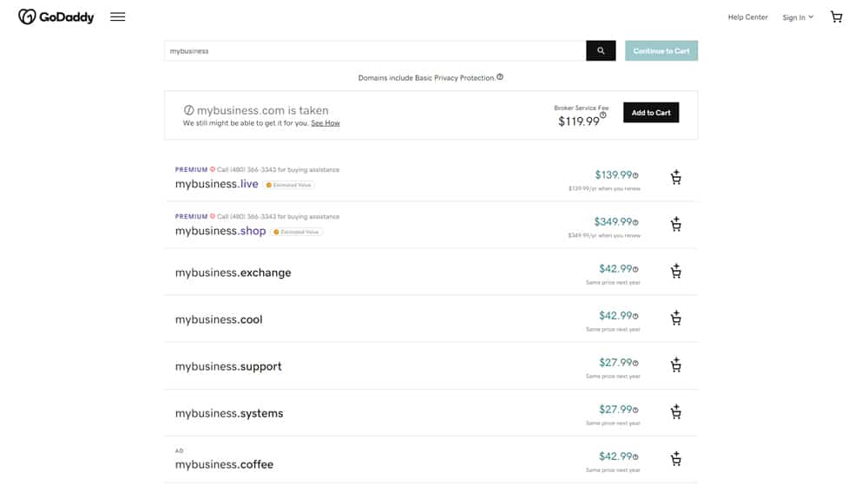Show Basic Privacy Protection help tooltip
The image size is (868, 486).
pyautogui.click(x=500, y=77)
